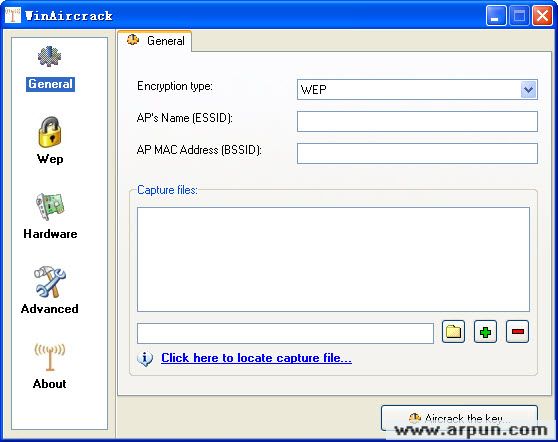Add capture file with green plus

(485, 332)
